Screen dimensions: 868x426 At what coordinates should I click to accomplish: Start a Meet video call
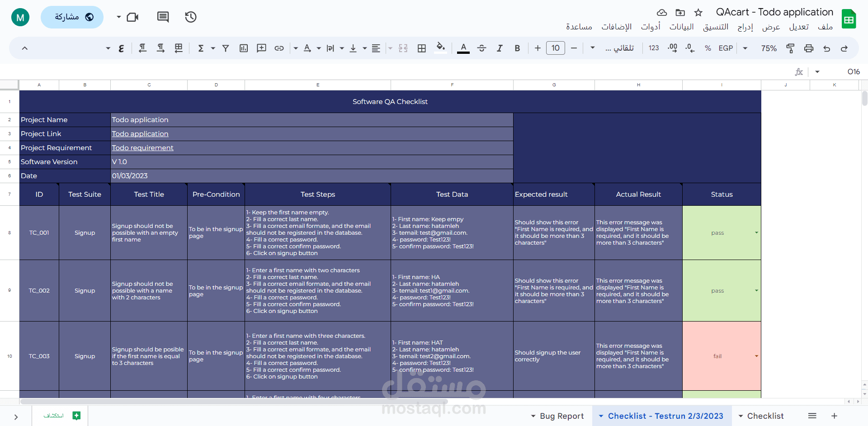tap(132, 17)
